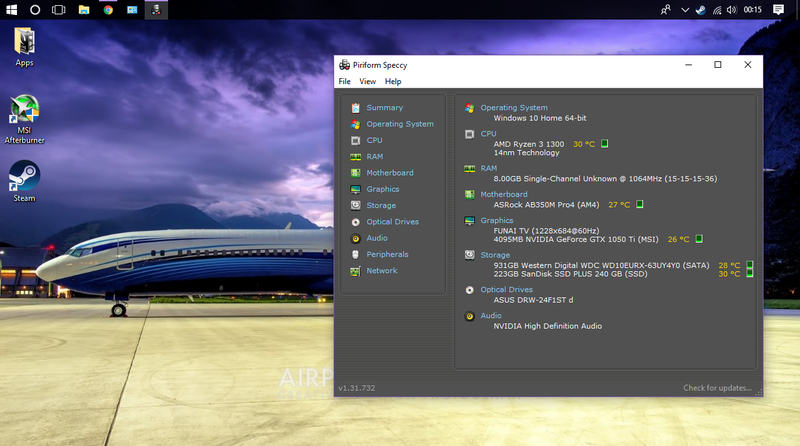Screen dimensions: 800x446
Task: Click the WDC drive temperature indicator at 28 °C
Action: click(x=750, y=265)
